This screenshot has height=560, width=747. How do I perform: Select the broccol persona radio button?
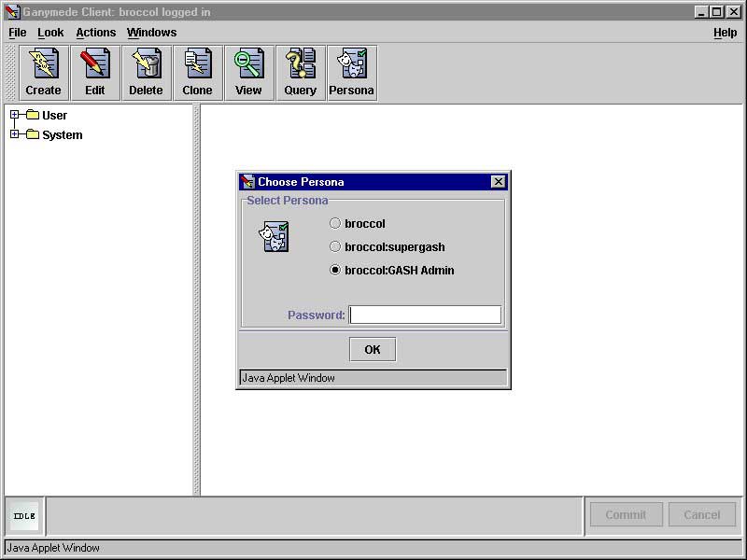tap(335, 224)
